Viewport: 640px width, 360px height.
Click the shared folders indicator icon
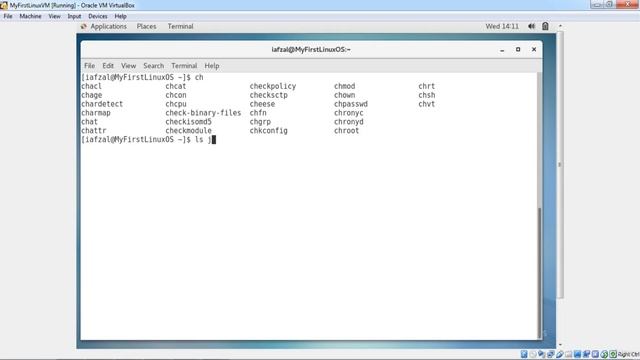[569, 354]
